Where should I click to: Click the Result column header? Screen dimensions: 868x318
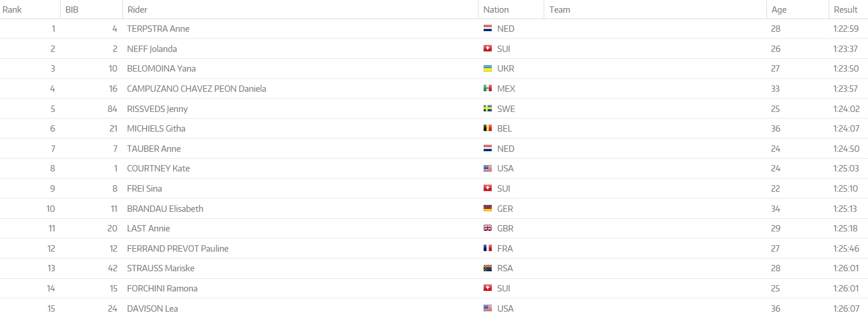845,10
